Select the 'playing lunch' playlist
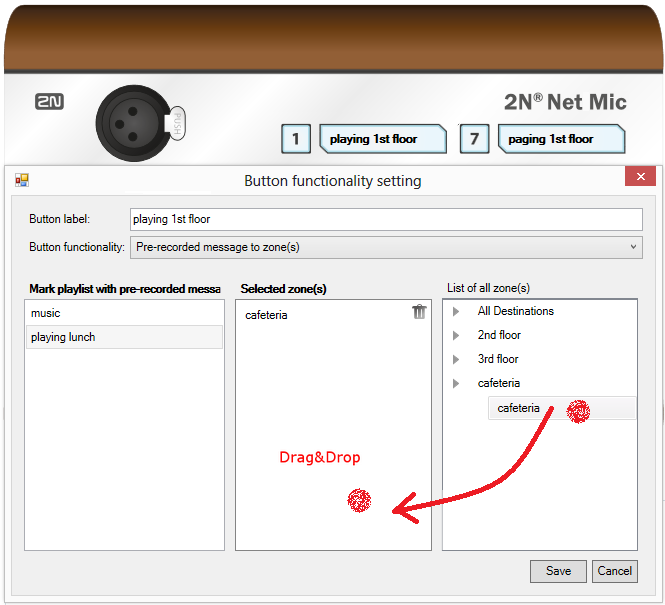 [x=63, y=337]
